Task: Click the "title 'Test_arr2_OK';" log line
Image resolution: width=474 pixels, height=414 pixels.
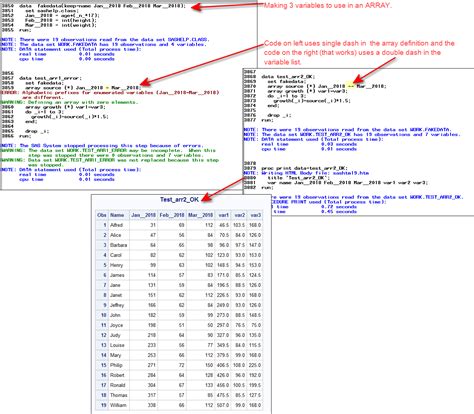Action: (298, 178)
